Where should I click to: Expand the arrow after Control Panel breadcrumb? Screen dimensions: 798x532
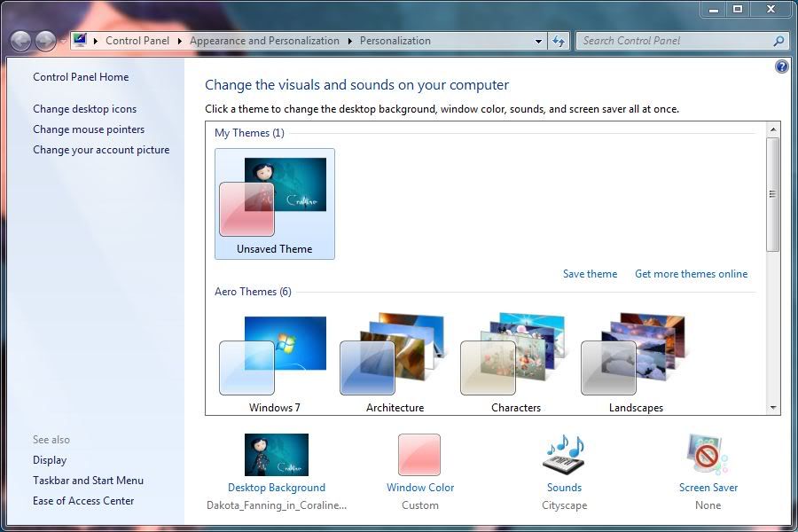180,41
